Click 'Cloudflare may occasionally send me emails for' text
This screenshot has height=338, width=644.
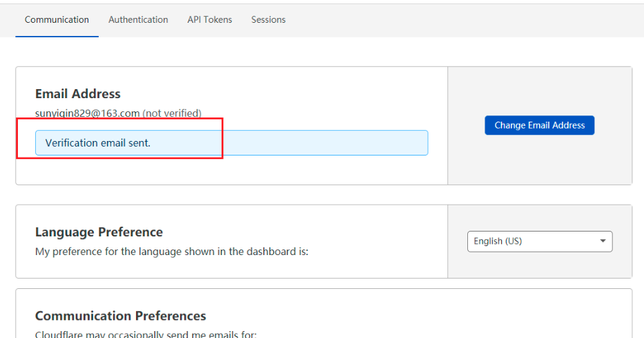146,335
